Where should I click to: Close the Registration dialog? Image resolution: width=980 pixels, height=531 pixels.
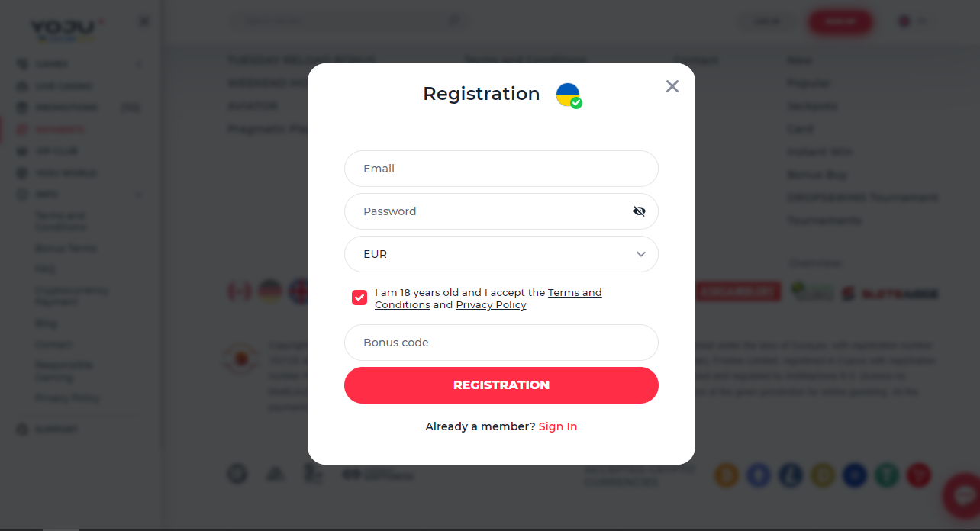(672, 86)
